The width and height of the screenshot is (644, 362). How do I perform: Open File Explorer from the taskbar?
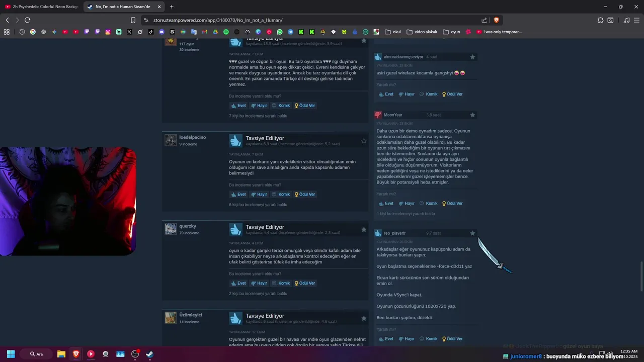tap(61, 354)
